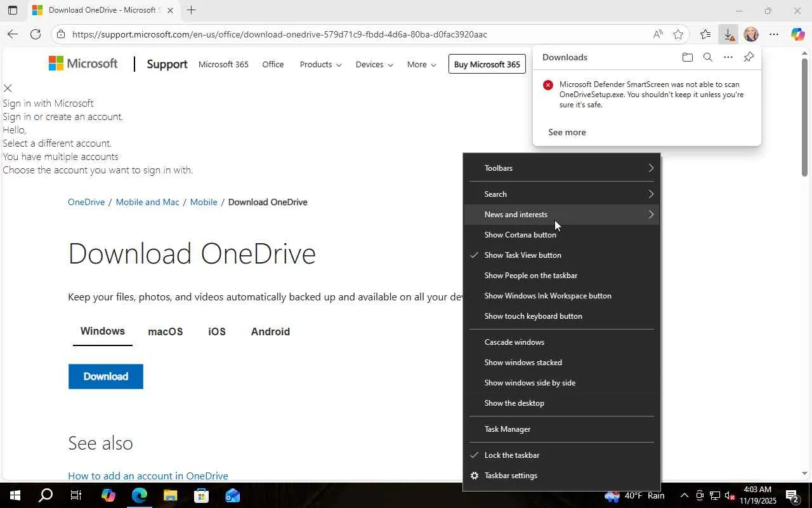This screenshot has width=812, height=508.
Task: Uncheck Show Task View button
Action: pos(562,255)
